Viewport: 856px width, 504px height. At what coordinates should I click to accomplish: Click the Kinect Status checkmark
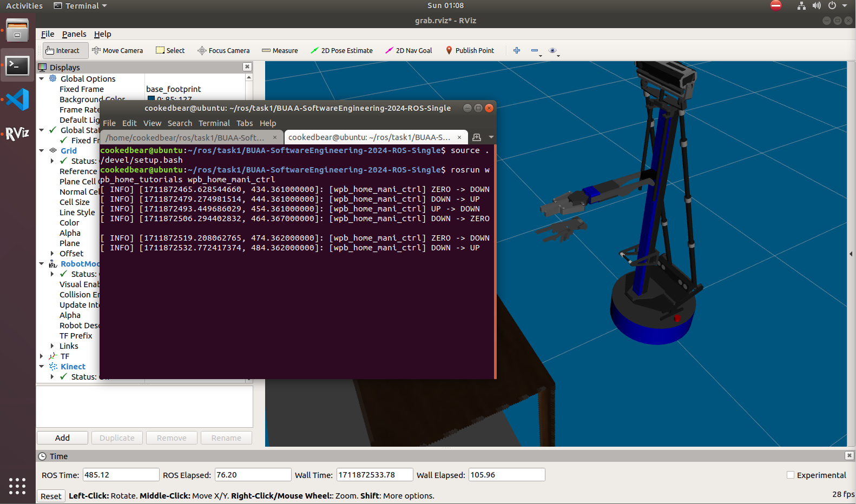pyautogui.click(x=63, y=376)
